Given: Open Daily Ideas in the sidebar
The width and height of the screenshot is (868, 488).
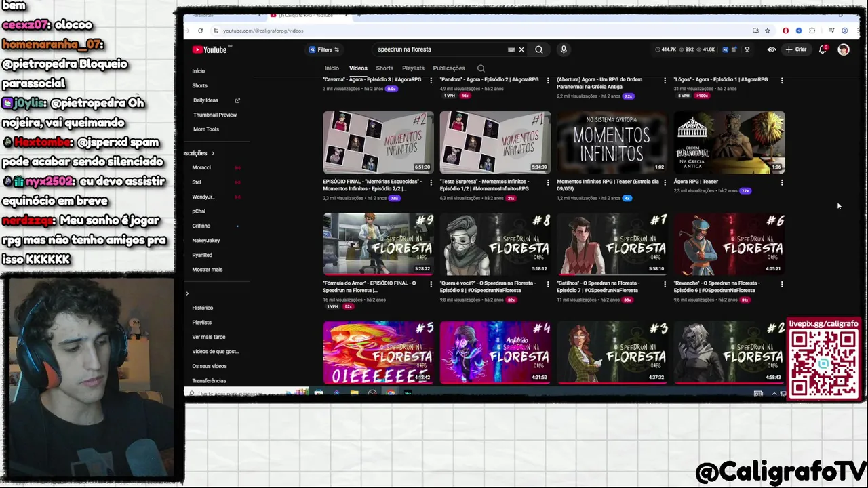Looking at the screenshot, I should coord(206,100).
